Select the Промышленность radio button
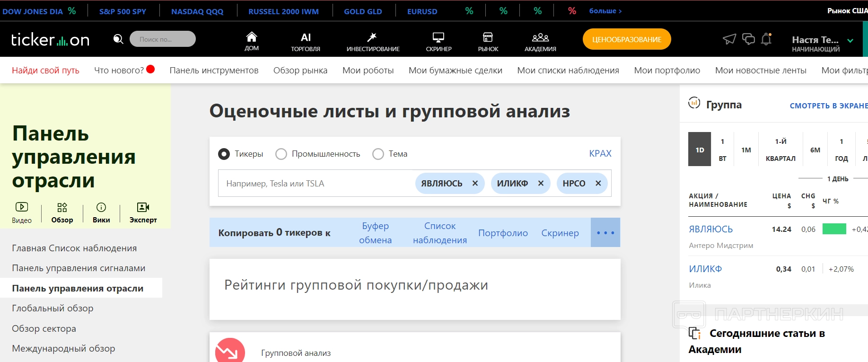 click(x=281, y=154)
